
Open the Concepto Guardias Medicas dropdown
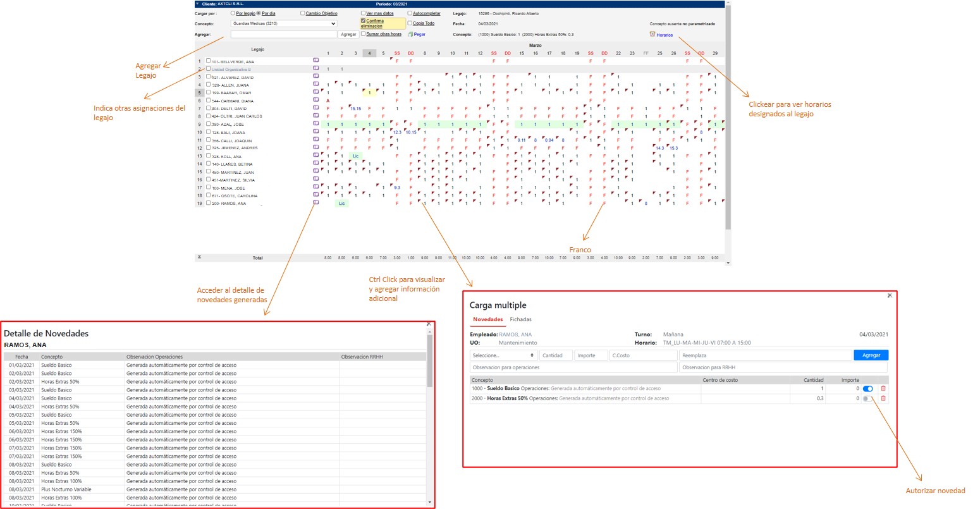point(284,23)
